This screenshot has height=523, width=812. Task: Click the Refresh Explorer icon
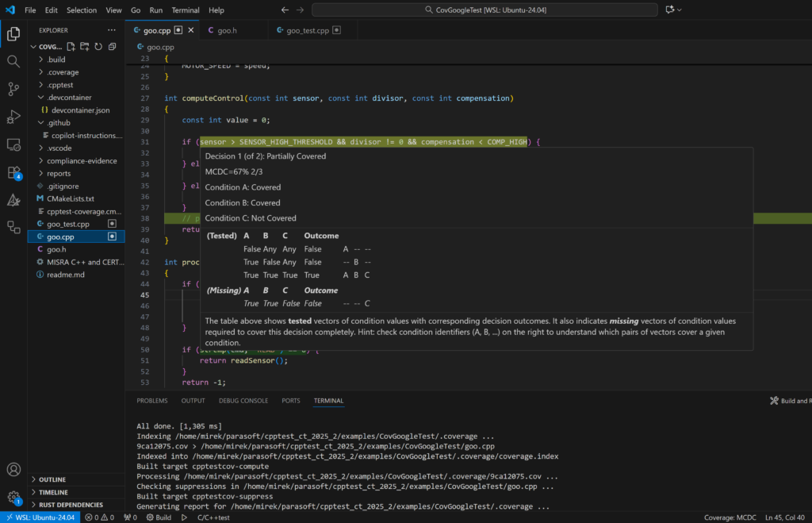tap(98, 46)
